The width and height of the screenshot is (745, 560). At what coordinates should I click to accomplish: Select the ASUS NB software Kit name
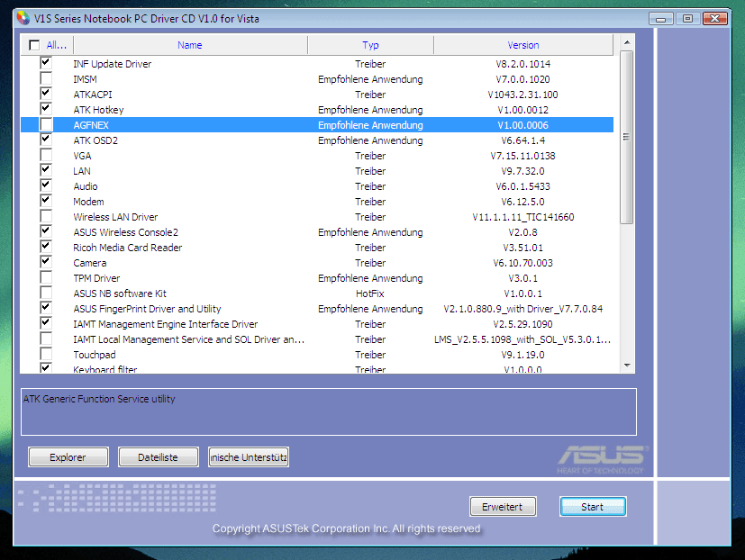click(x=120, y=294)
